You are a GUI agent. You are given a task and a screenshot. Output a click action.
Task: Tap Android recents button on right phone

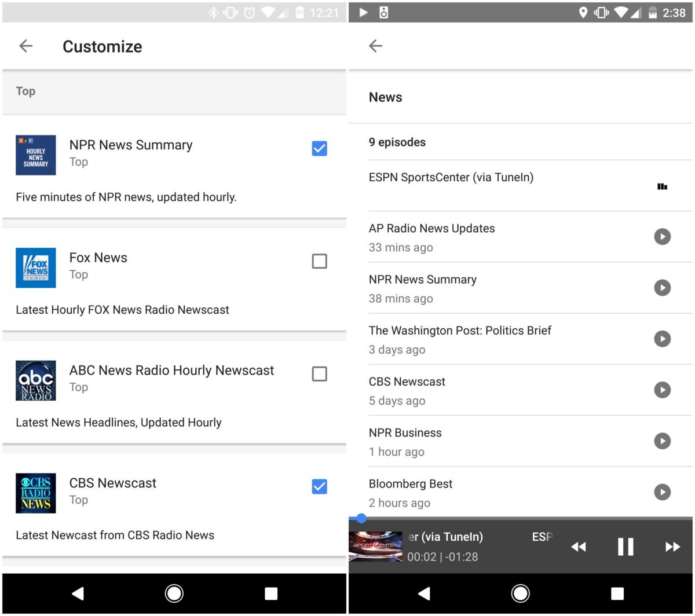[x=617, y=593]
